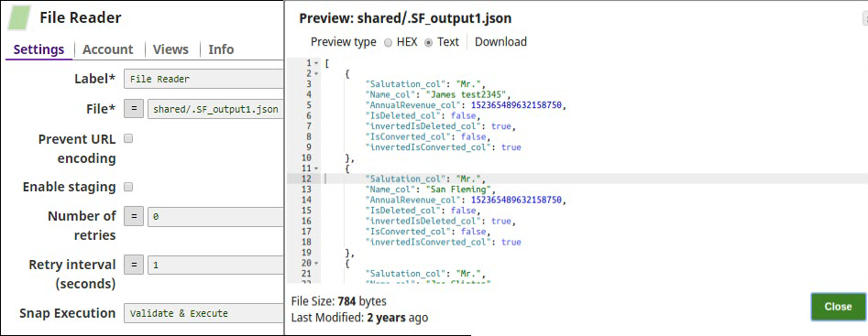Enable Prevent URL encoding checkbox

pyautogui.click(x=128, y=139)
